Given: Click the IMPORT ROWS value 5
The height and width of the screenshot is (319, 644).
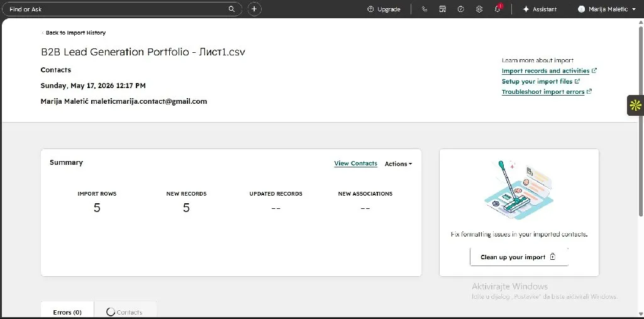Looking at the screenshot, I should [x=97, y=208].
